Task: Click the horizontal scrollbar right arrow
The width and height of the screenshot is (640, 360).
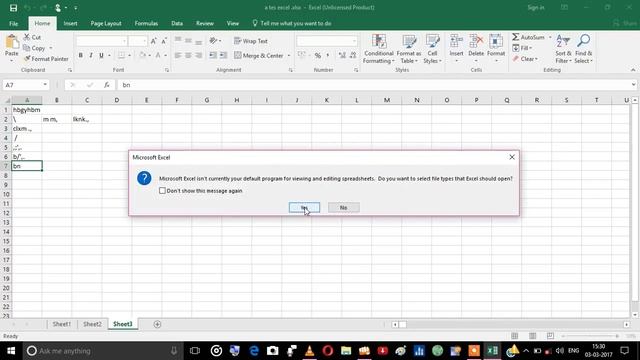Action: (627, 324)
